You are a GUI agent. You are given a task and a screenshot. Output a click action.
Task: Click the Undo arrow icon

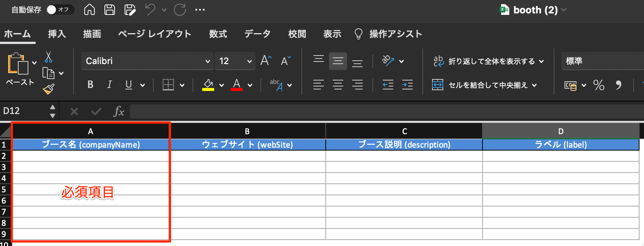150,10
